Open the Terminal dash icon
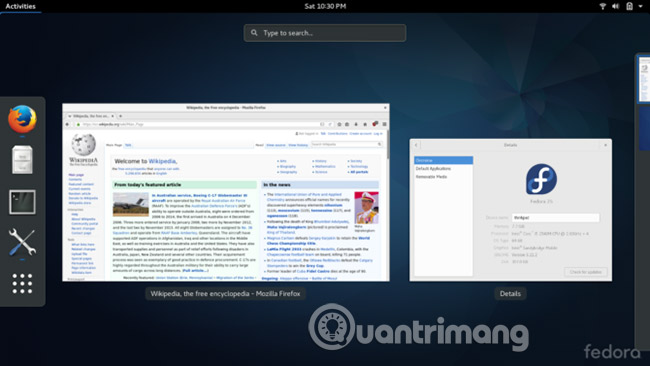The width and height of the screenshot is (650, 366). 22,202
